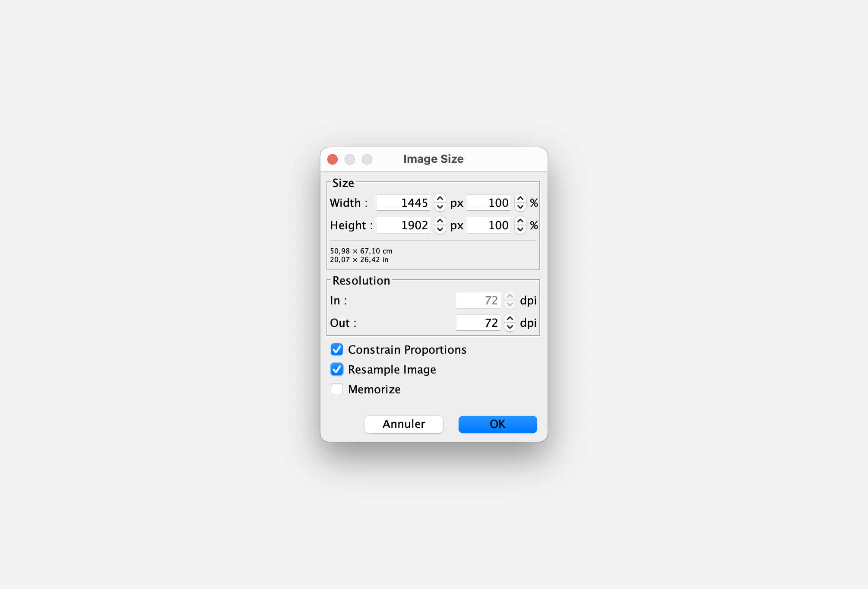Screen dimensions: 868x589
Task: Increase Out resolution dpi with up arrow
Action: click(x=510, y=319)
